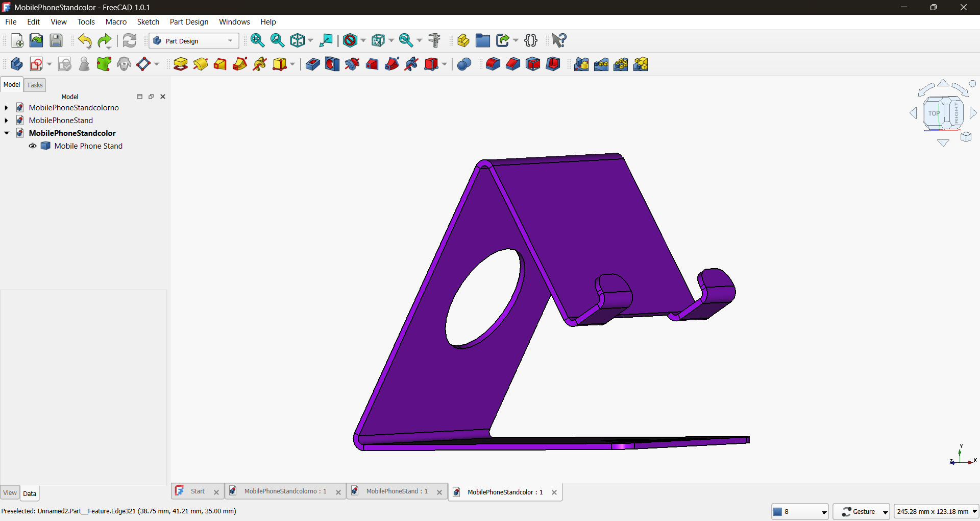The width and height of the screenshot is (980, 521).
Task: Switch to MobilePhoneStandcolorno : 1 document tab
Action: tap(285, 491)
